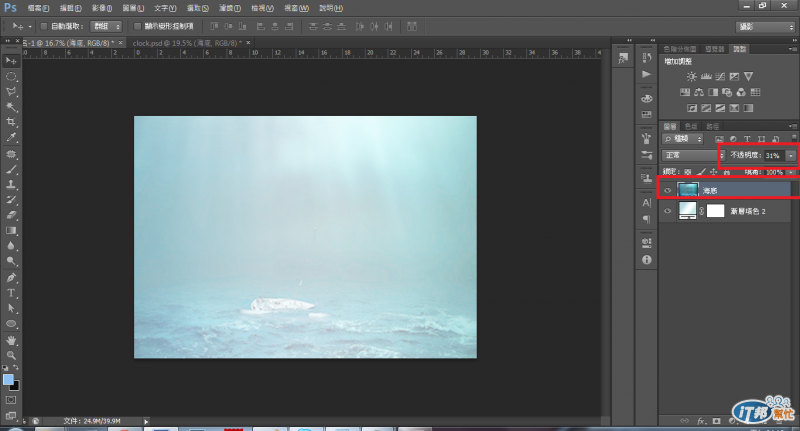This screenshot has width=800, height=431.
Task: Select the Crop tool
Action: 11,122
